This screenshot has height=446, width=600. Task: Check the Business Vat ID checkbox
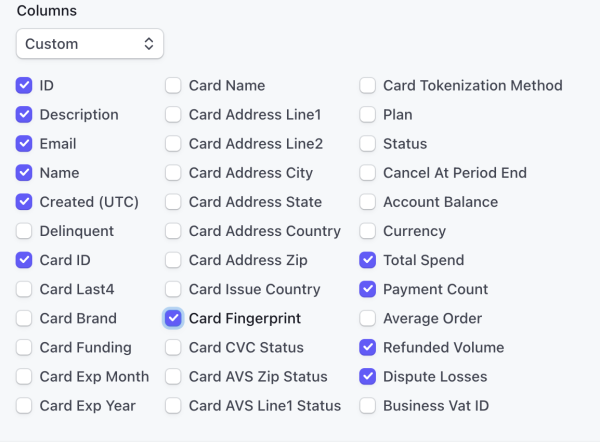pos(367,405)
